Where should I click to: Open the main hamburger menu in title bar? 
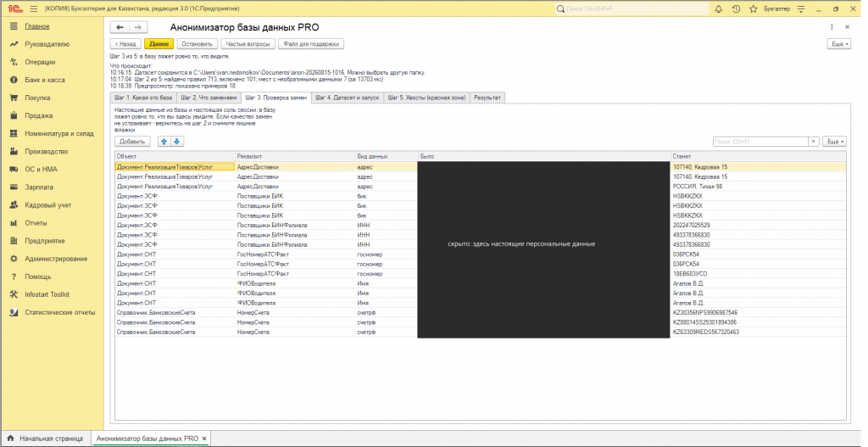34,8
